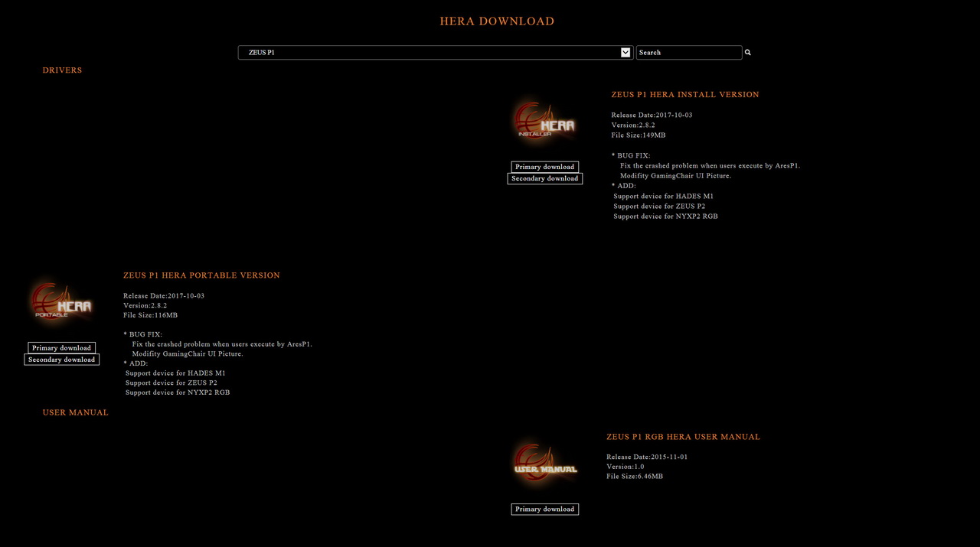This screenshot has height=547, width=980.
Task: Secondary download for HERA install version
Action: pos(544,178)
